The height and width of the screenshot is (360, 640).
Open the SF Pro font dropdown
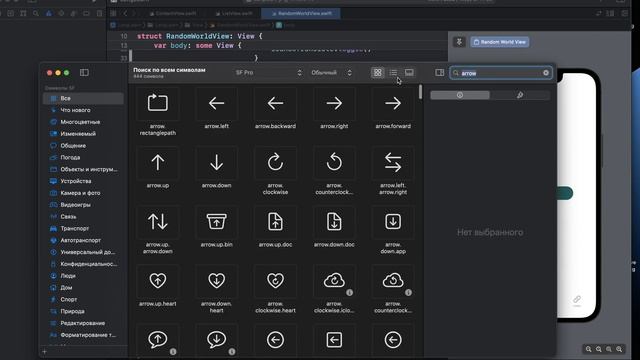[269, 73]
